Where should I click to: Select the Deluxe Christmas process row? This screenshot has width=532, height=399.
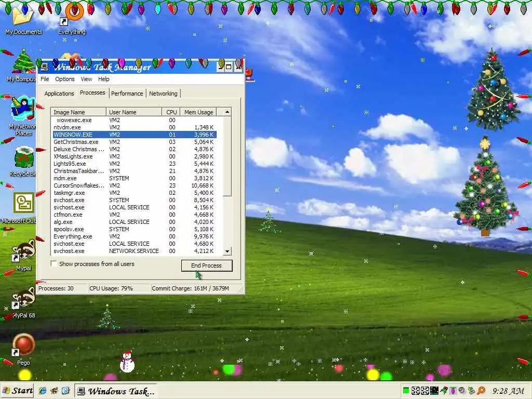tap(134, 149)
